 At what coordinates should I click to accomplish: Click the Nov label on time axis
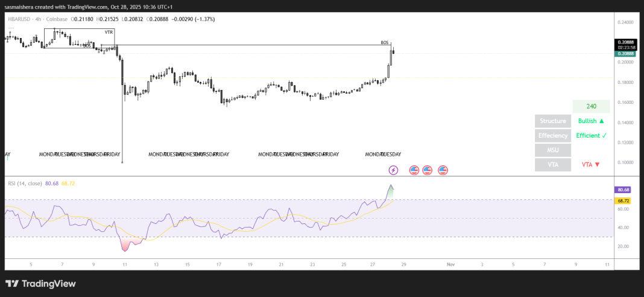pyautogui.click(x=451, y=264)
